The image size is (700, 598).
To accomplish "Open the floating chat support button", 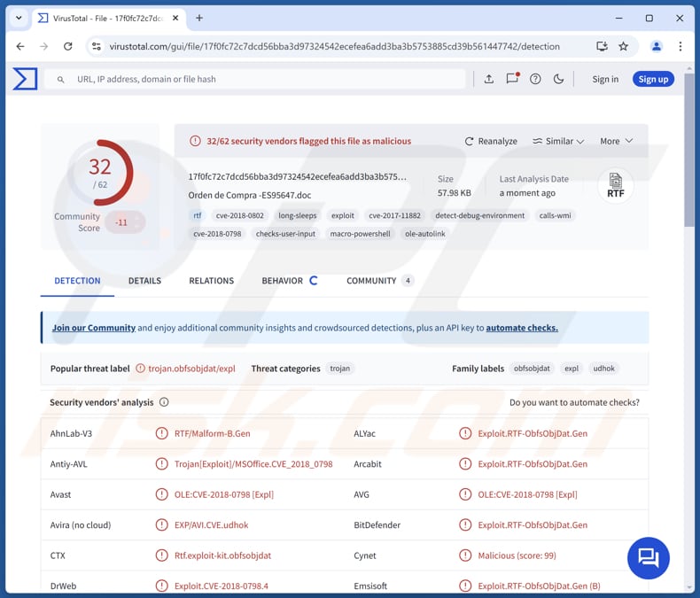I will tap(648, 556).
